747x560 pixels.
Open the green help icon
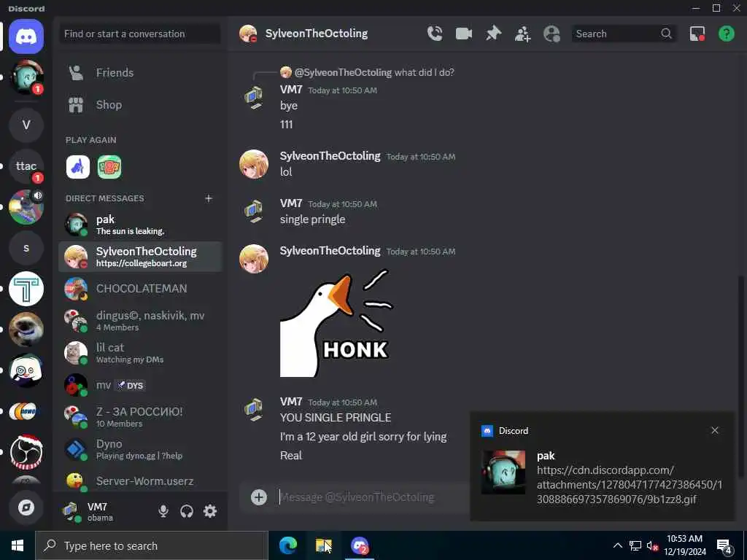click(726, 34)
